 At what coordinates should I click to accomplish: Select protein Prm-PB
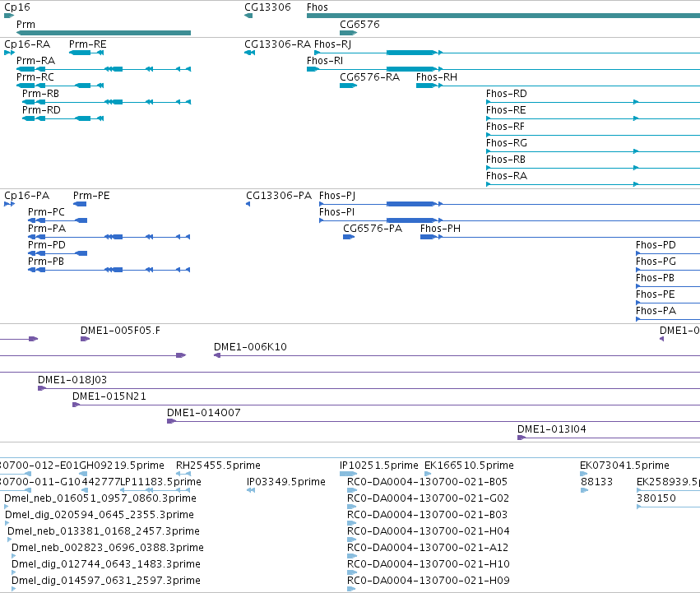coord(109,270)
